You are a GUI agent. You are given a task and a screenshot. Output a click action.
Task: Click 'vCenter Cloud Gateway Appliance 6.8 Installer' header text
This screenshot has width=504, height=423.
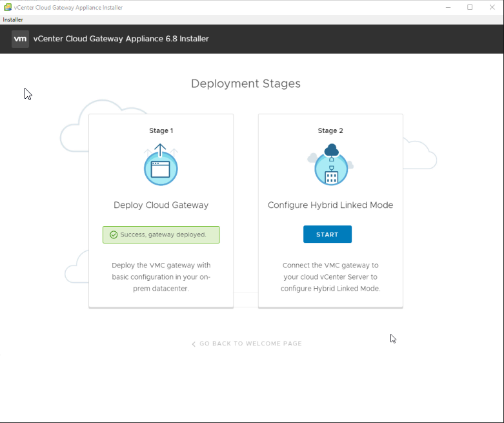coord(121,39)
